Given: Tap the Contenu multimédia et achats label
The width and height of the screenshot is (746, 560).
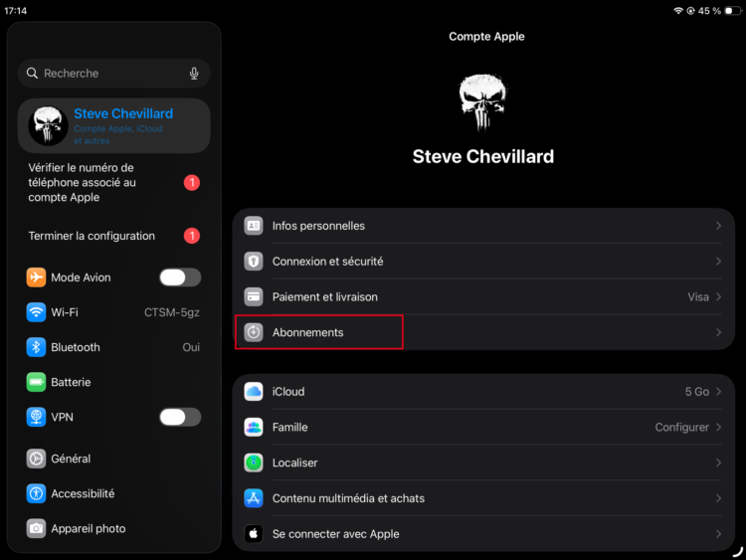Looking at the screenshot, I should [348, 498].
